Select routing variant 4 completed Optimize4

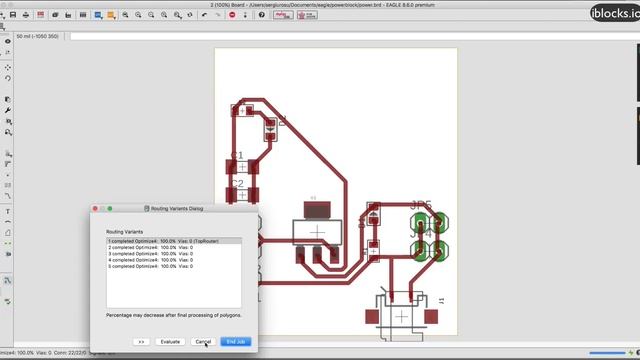point(174,260)
